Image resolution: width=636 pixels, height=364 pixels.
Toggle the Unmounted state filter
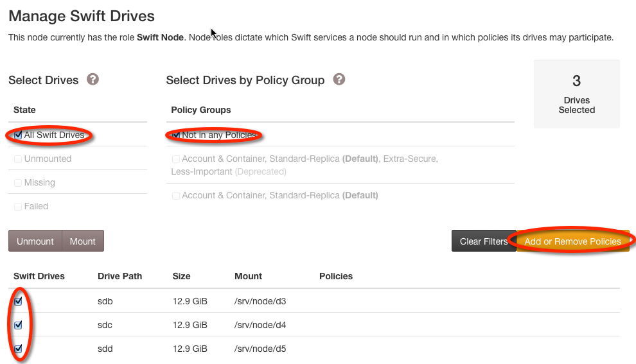(18, 159)
